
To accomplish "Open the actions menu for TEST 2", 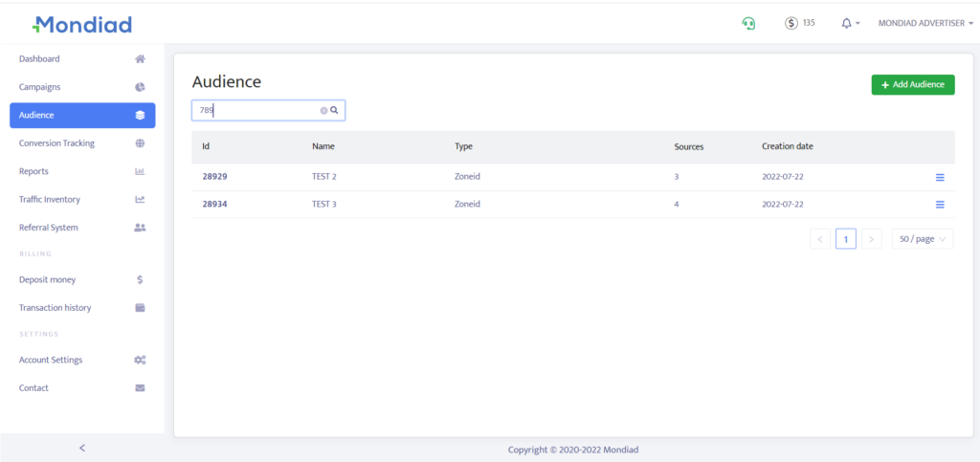I will 939,177.
